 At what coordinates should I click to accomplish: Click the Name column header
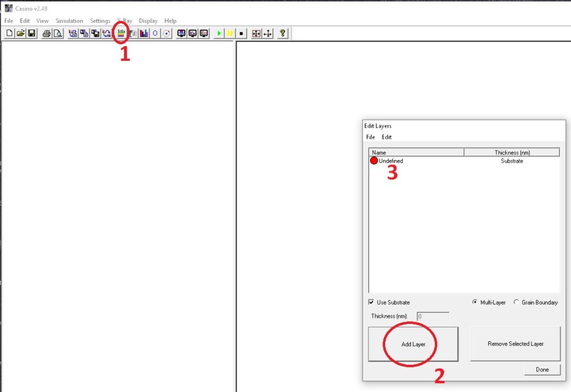[x=416, y=152]
